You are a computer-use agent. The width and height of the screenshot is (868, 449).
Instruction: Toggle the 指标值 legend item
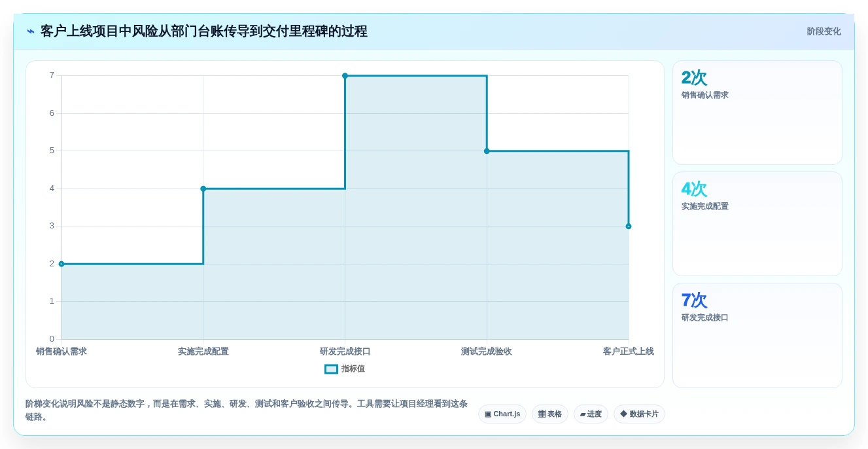tap(345, 369)
